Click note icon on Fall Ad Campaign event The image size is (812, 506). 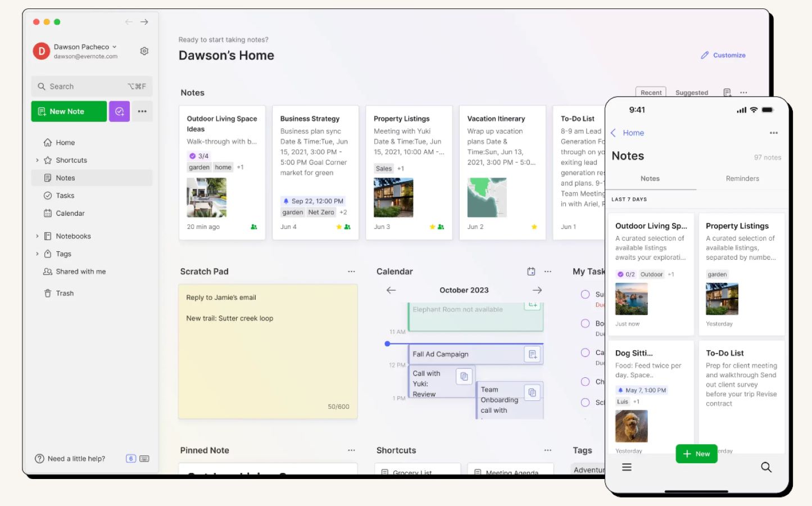[x=532, y=354]
